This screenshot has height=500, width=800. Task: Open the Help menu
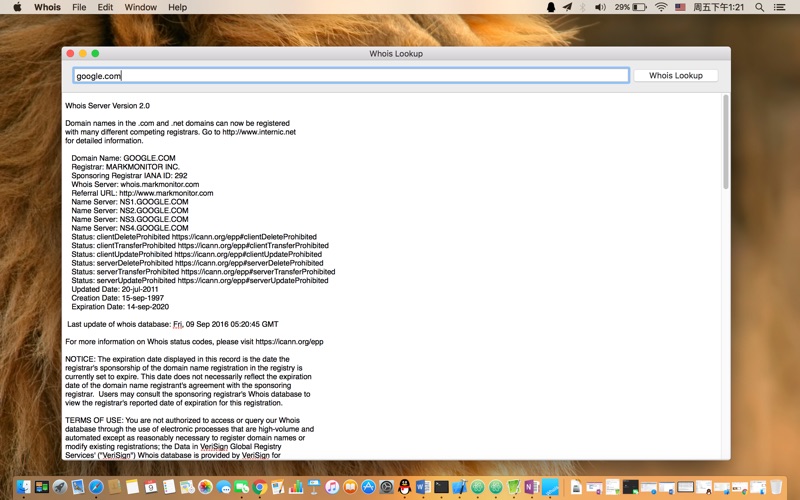[x=178, y=7]
